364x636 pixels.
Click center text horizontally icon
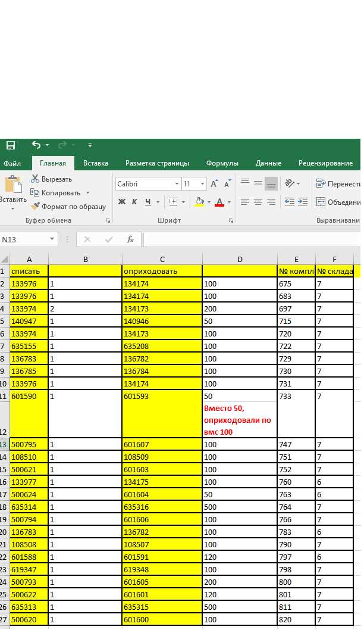tap(258, 202)
